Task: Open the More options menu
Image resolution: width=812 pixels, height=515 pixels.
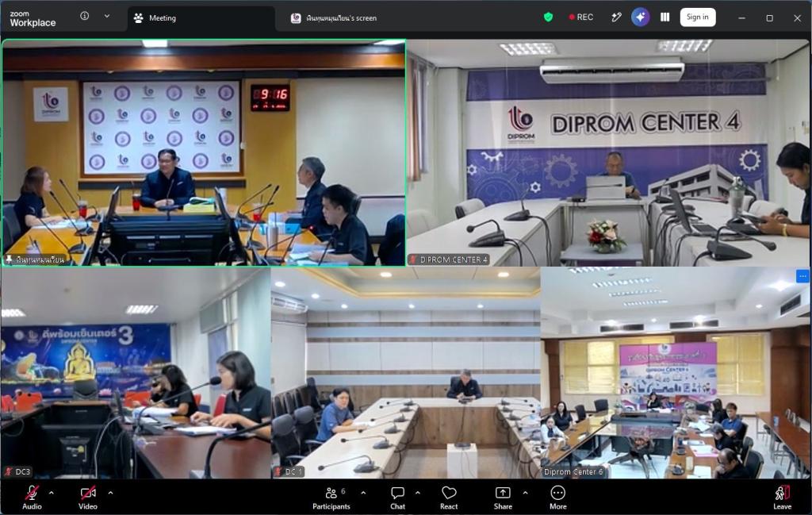Action: point(557,498)
